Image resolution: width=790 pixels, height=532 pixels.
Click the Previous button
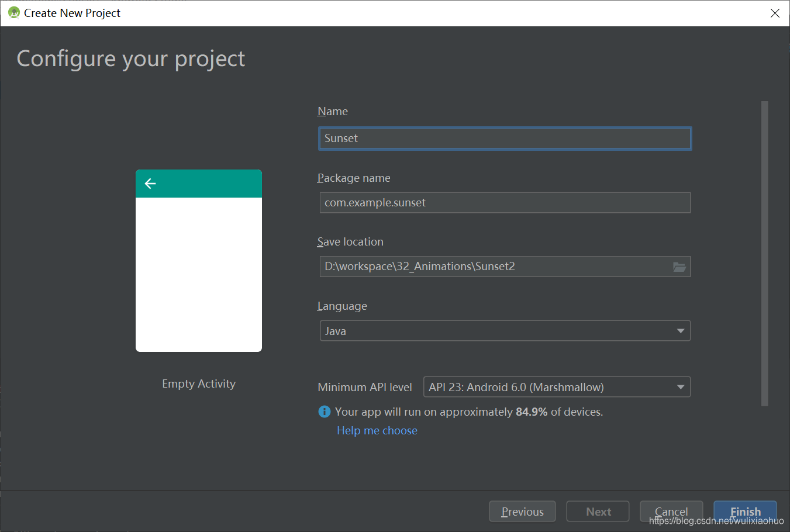[522, 512]
